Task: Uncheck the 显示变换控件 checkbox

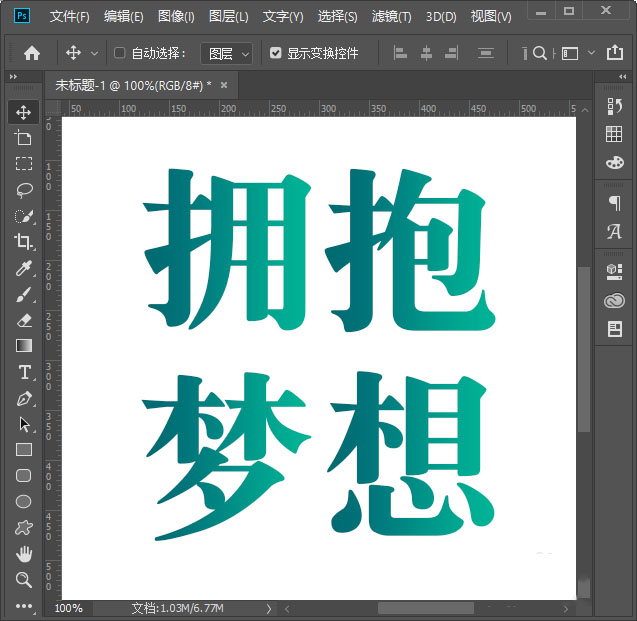Action: [x=276, y=53]
